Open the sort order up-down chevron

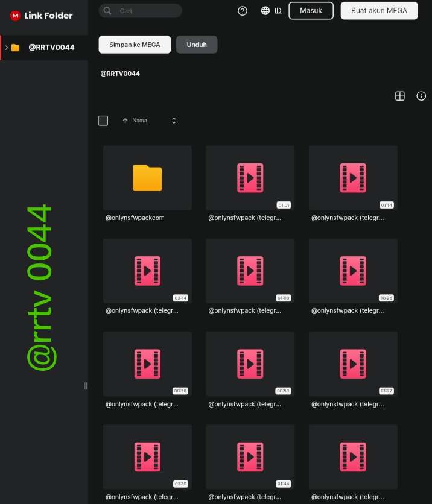click(x=174, y=121)
